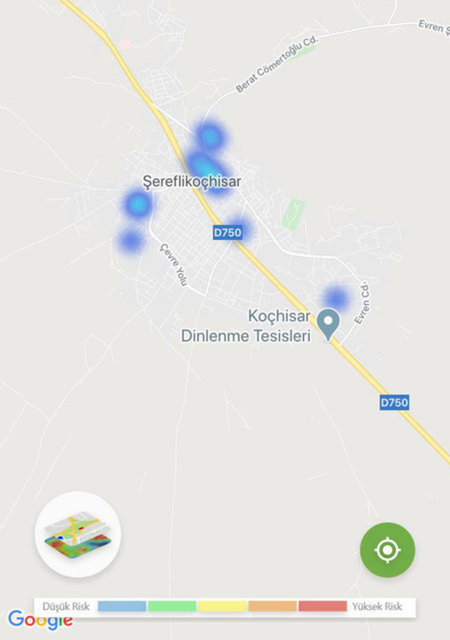Tap the D750 road badge at the southeast
This screenshot has height=640, width=450.
coord(394,402)
